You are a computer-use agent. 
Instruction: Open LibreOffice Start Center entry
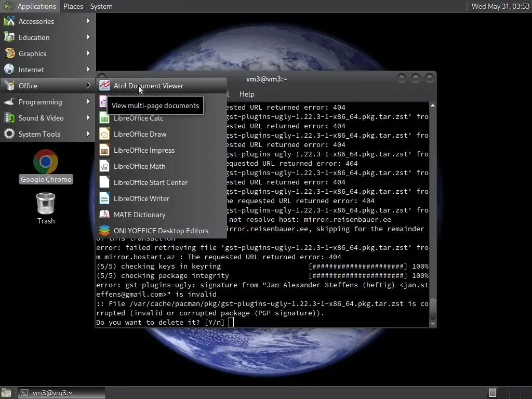click(x=161, y=182)
